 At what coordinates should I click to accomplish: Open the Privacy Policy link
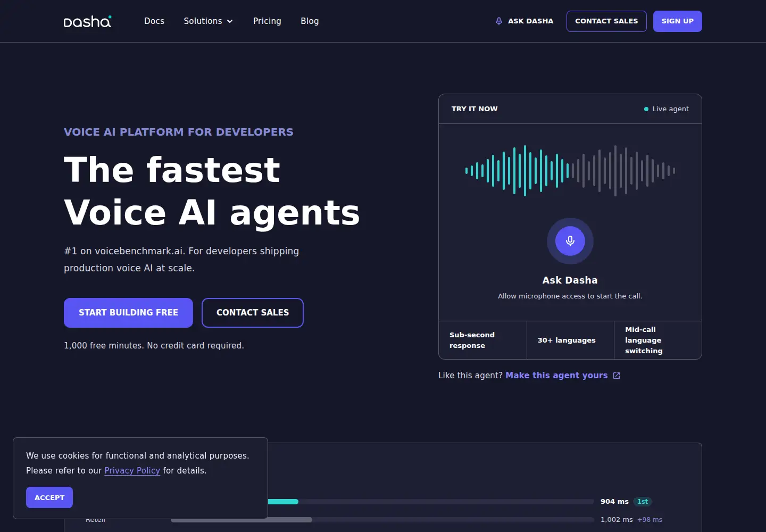tap(132, 471)
